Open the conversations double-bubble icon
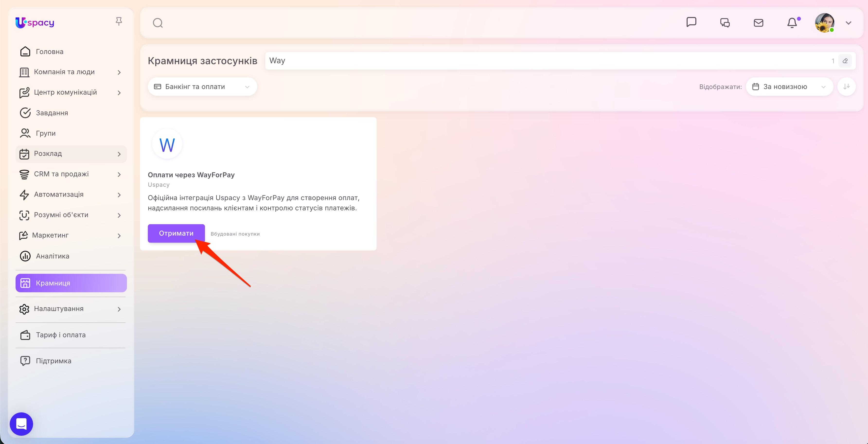Viewport: 868px width, 444px height. point(725,23)
